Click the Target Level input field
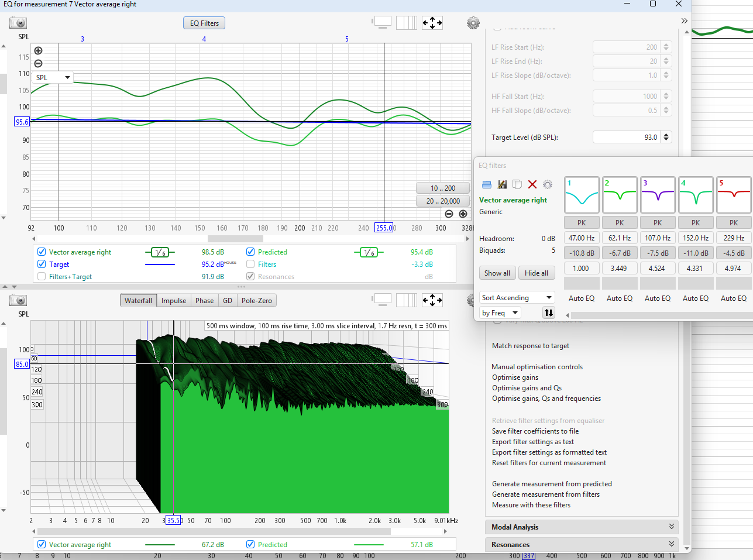This screenshot has height=560, width=753. point(627,137)
